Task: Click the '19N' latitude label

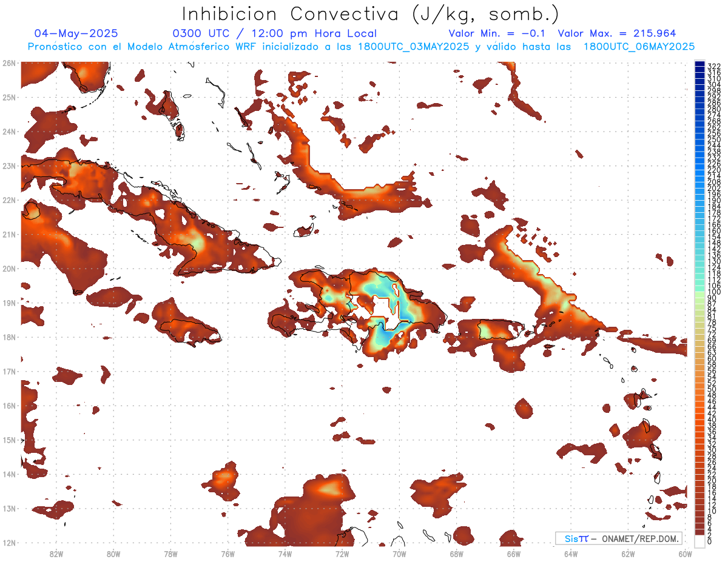Action: tap(9, 303)
